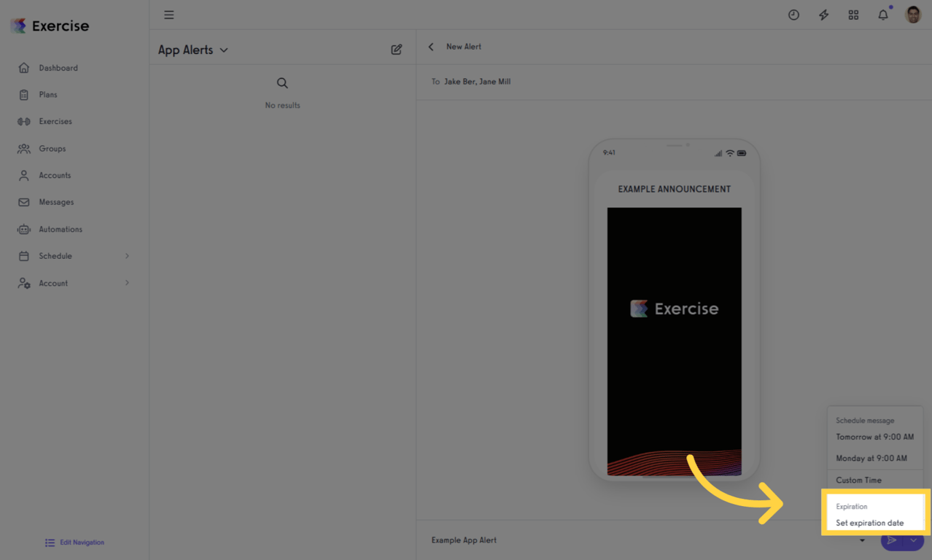Open the apps grid icon

pos(853,15)
